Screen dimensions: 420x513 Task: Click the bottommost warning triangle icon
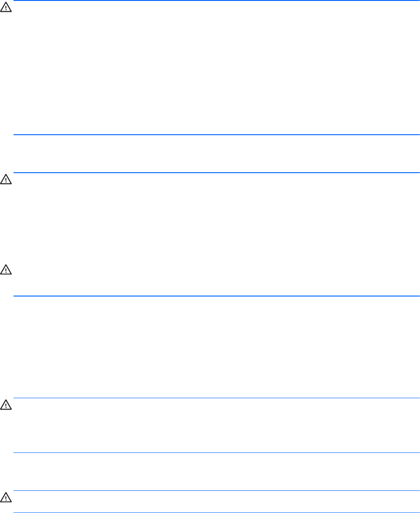tap(6, 498)
